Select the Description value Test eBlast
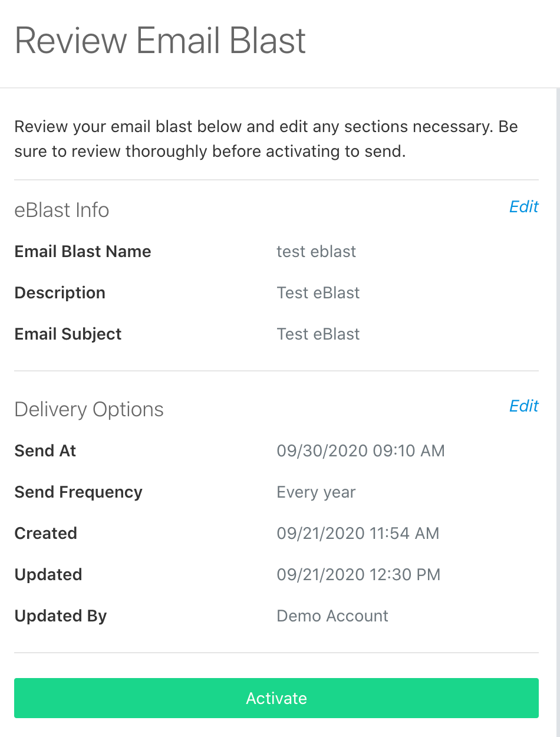This screenshot has height=737, width=560. click(318, 292)
